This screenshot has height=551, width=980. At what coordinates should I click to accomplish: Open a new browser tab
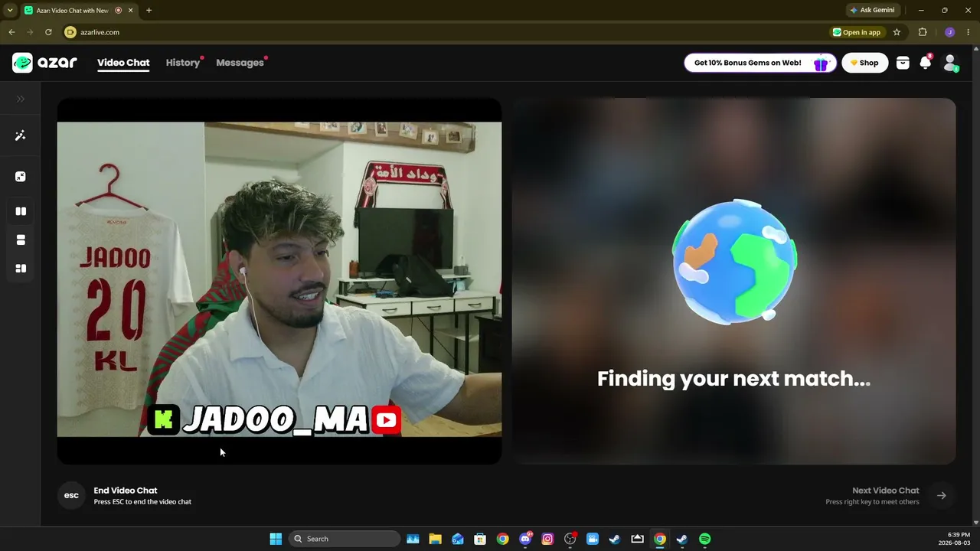click(149, 10)
